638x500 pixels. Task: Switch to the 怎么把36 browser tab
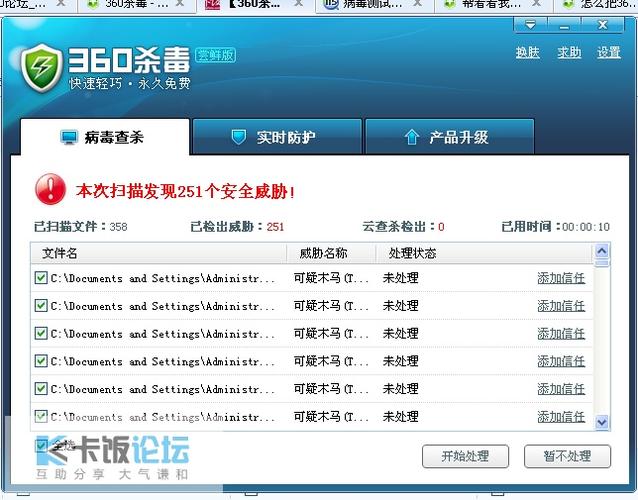tap(597, 6)
